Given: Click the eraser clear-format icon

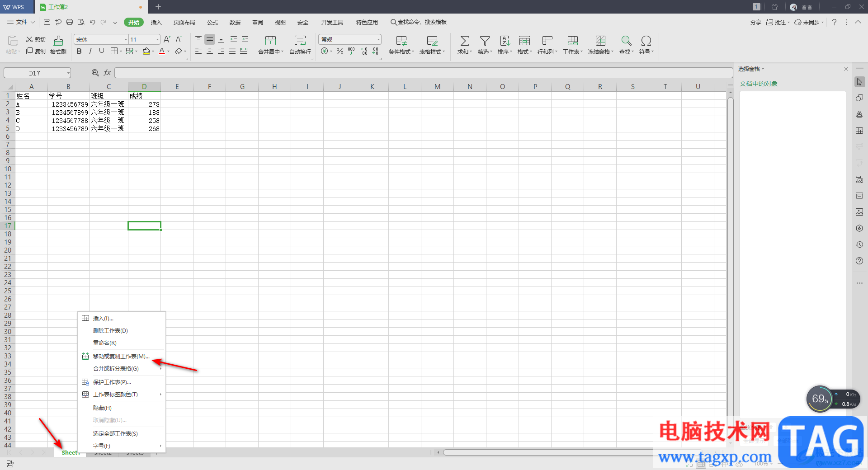Looking at the screenshot, I should tap(179, 52).
